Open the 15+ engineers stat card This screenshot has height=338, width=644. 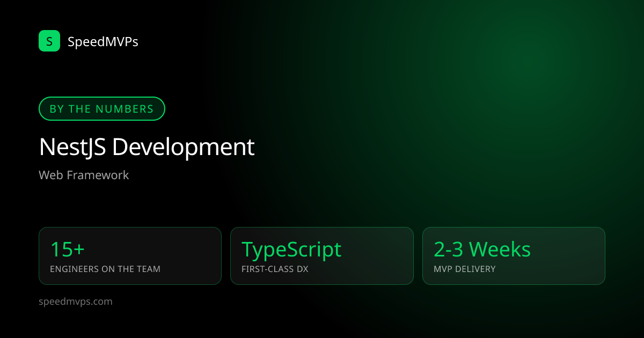pos(130,256)
